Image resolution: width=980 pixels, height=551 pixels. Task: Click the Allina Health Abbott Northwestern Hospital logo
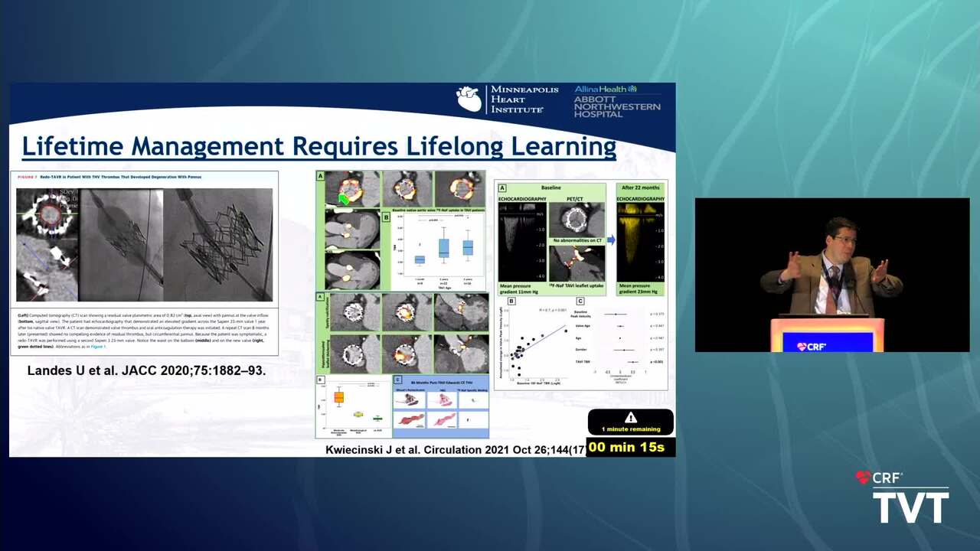pos(617,100)
